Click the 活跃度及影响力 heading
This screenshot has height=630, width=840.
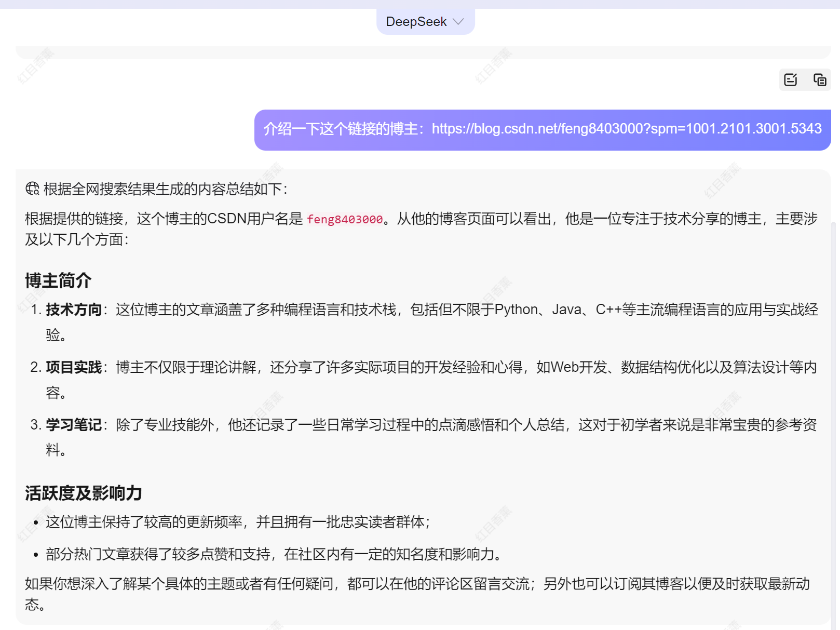pyautogui.click(x=84, y=493)
